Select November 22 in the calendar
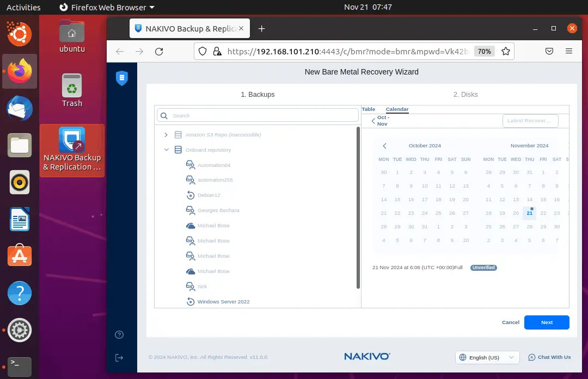Screen dimensions: 588x379 coord(543,213)
